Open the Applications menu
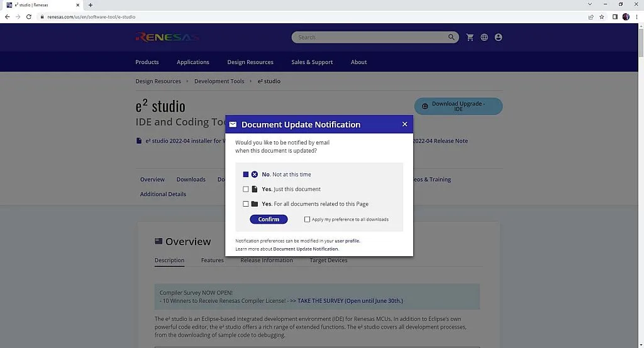The width and height of the screenshot is (644, 348). (x=193, y=62)
